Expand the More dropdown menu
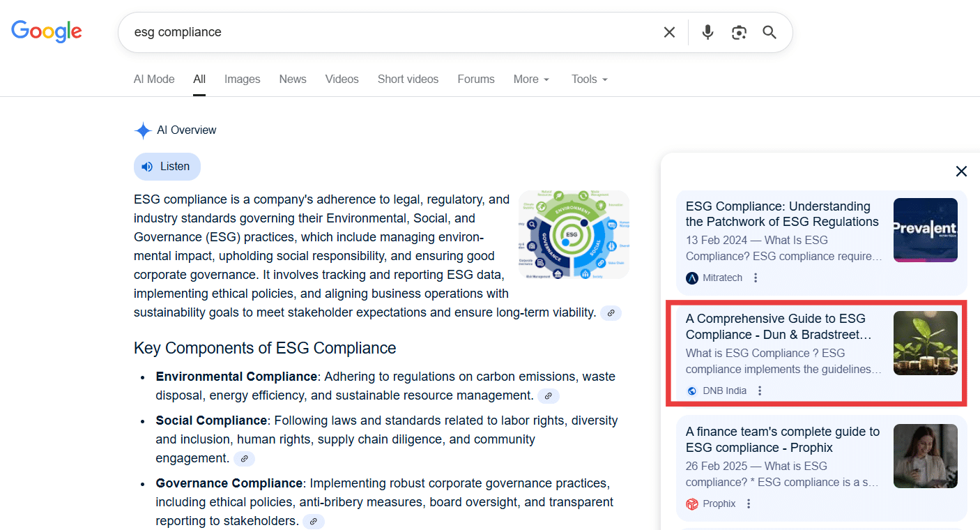This screenshot has width=980, height=530. click(531, 79)
